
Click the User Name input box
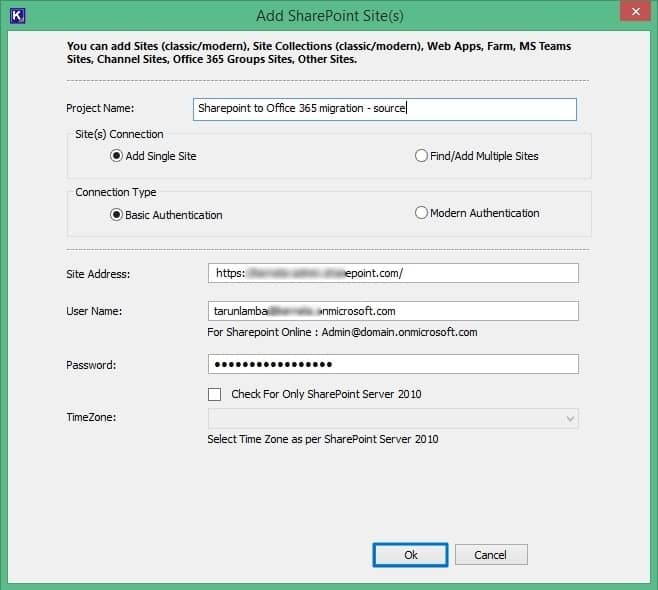pos(393,311)
